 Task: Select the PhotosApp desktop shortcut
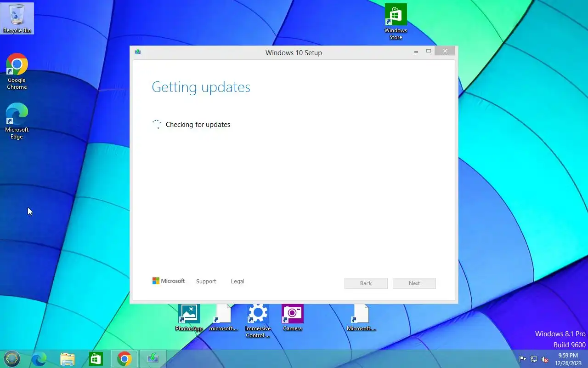pyautogui.click(x=189, y=317)
